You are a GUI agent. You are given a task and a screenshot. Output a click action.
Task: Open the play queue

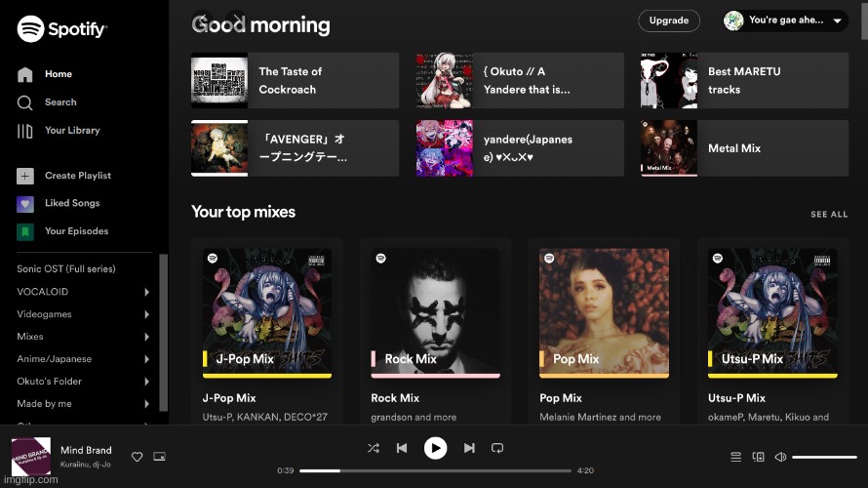[735, 457]
